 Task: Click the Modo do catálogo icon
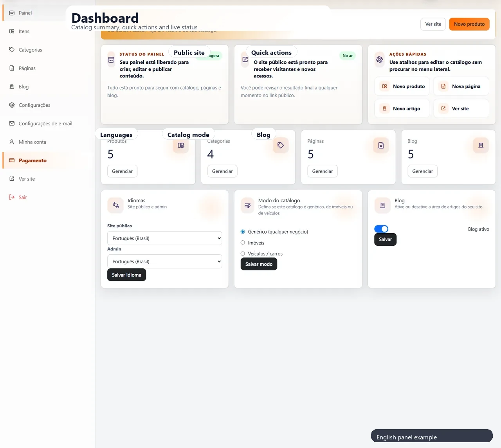click(247, 205)
